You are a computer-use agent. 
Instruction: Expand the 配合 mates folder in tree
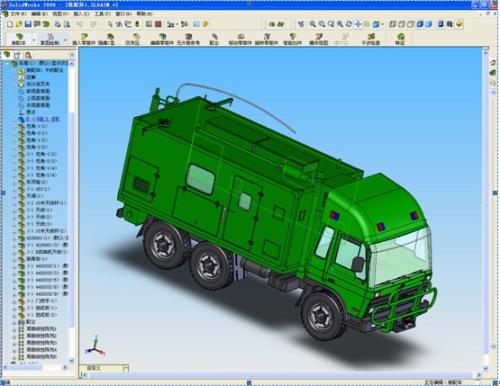click(x=15, y=322)
